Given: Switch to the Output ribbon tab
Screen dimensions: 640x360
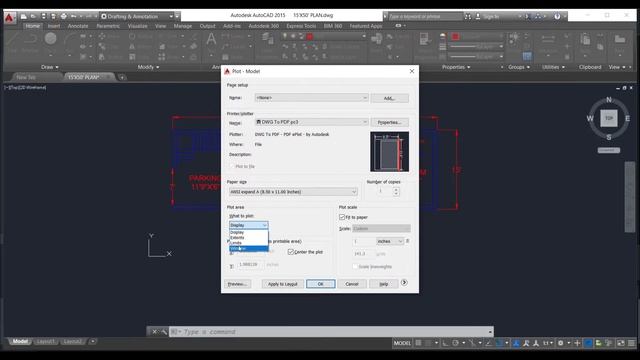Looking at the screenshot, I should [207, 26].
